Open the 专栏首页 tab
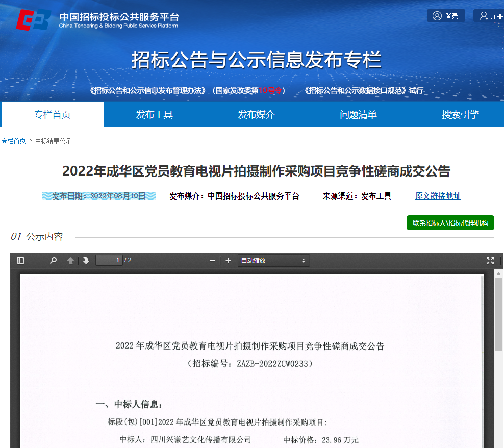504x448 pixels. pyautogui.click(x=53, y=114)
